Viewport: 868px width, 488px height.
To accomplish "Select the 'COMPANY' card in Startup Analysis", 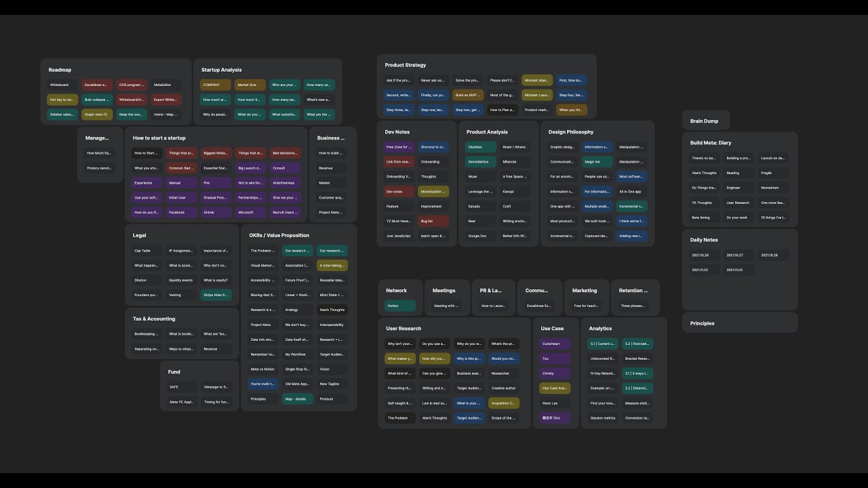I will pyautogui.click(x=215, y=85).
